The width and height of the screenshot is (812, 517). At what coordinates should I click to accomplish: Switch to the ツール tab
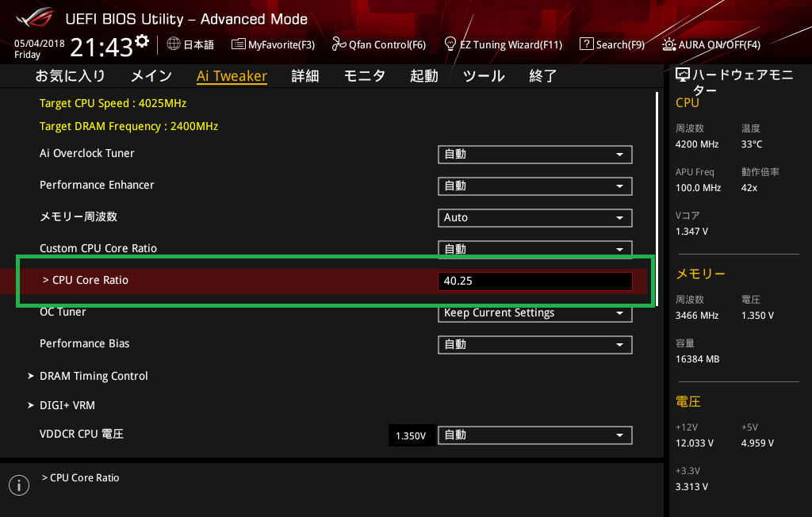[x=484, y=76]
